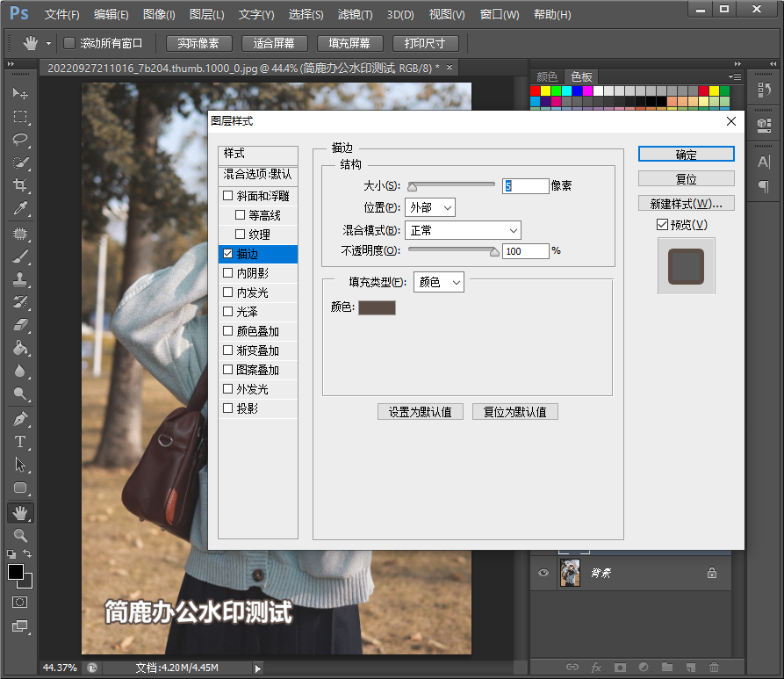Viewport: 784px width, 679px height.
Task: Open the 位置 position dropdown
Action: tap(430, 207)
